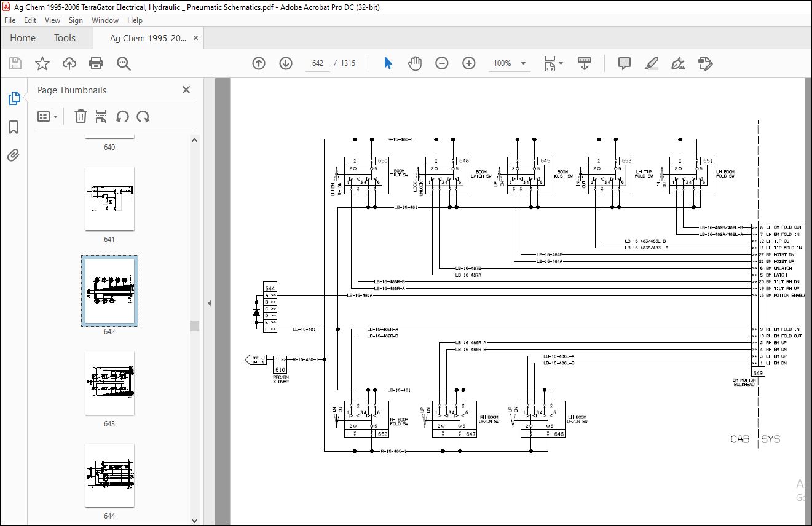Zoom out with the minus icon
Viewport: 812px width, 526px height.
[x=442, y=63]
